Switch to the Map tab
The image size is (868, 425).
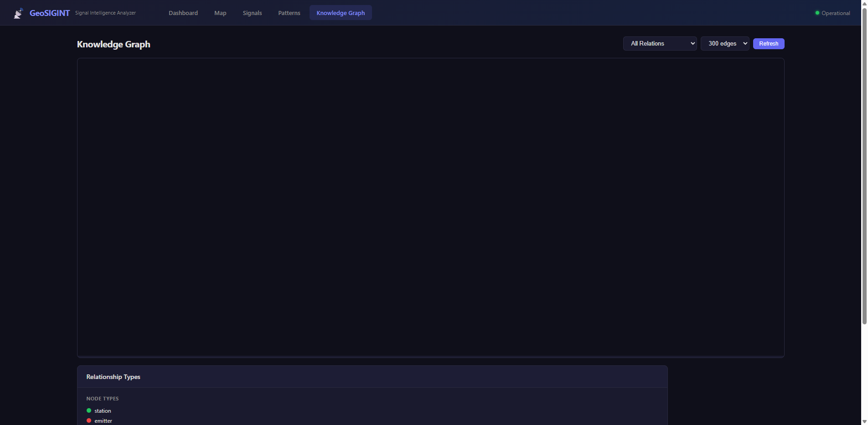pos(220,13)
